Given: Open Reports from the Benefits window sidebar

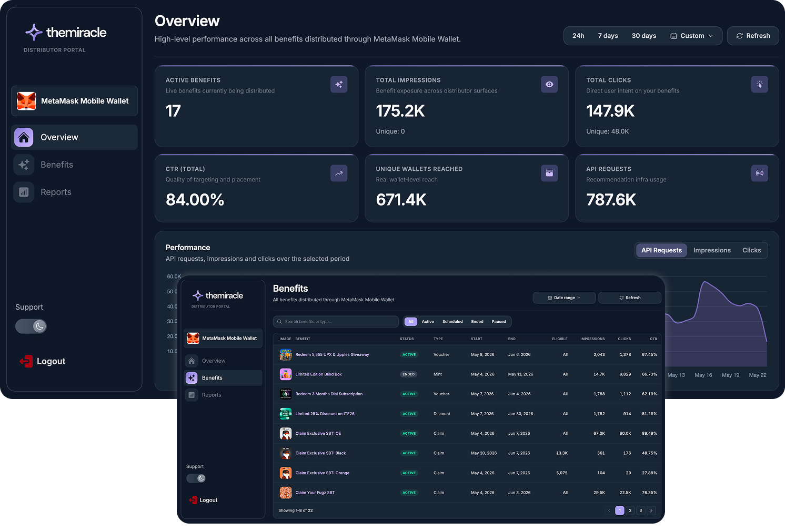Looking at the screenshot, I should click(x=223, y=395).
